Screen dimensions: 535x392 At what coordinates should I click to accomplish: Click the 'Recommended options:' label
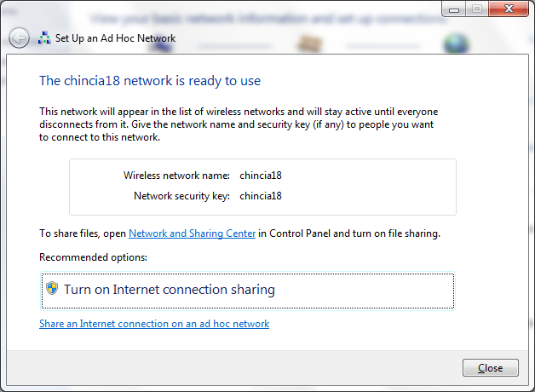[93, 257]
